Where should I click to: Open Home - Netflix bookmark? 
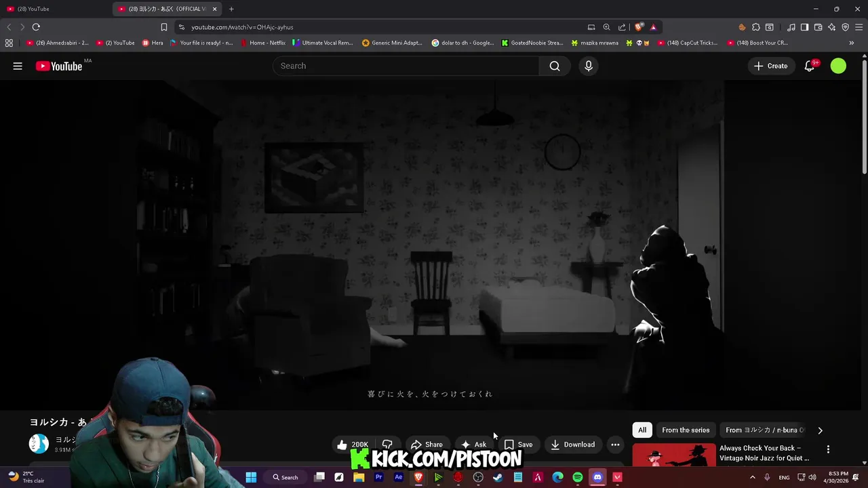coord(263,43)
